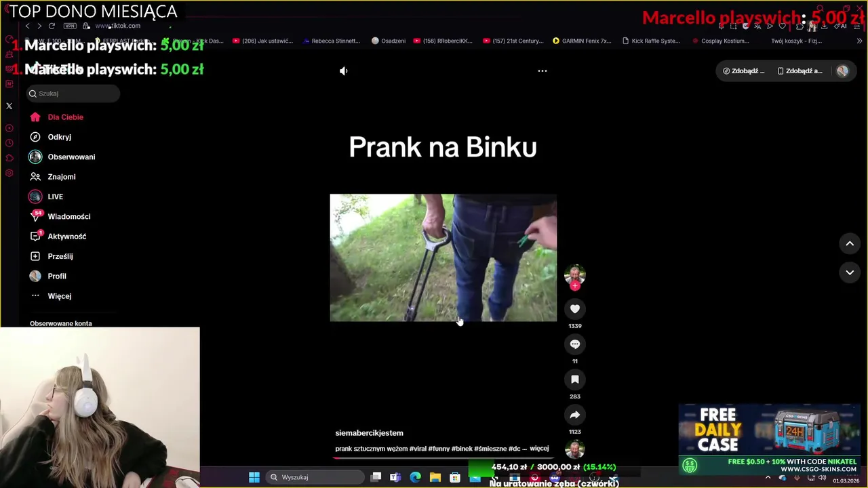Click the Szukaj search field
This screenshot has height=488, width=868.
(73, 94)
